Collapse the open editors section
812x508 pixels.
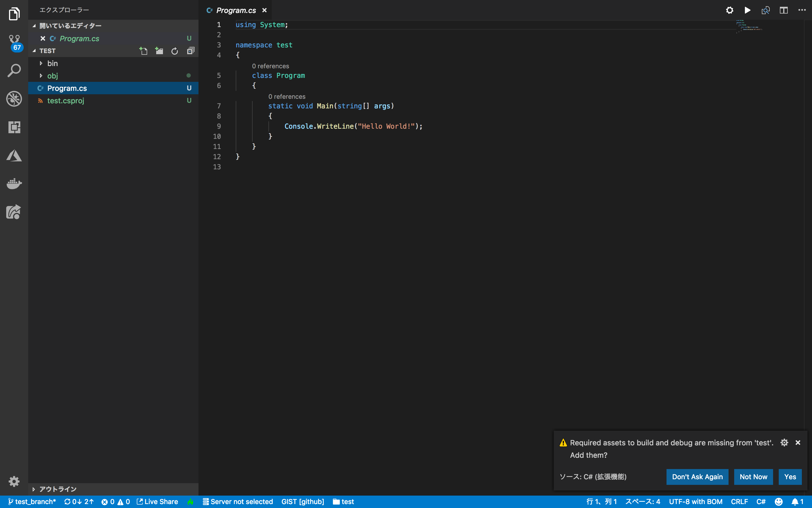pos(34,26)
